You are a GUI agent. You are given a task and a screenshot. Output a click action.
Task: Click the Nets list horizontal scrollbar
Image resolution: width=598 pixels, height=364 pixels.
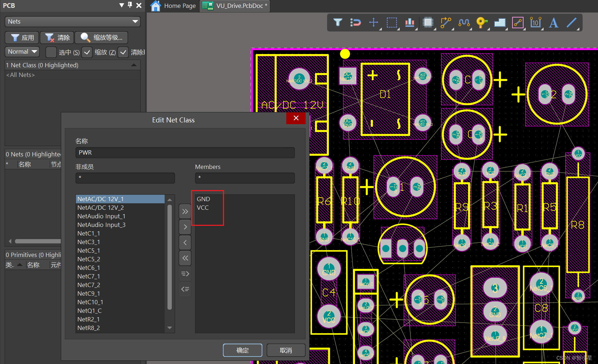[x=38, y=241]
